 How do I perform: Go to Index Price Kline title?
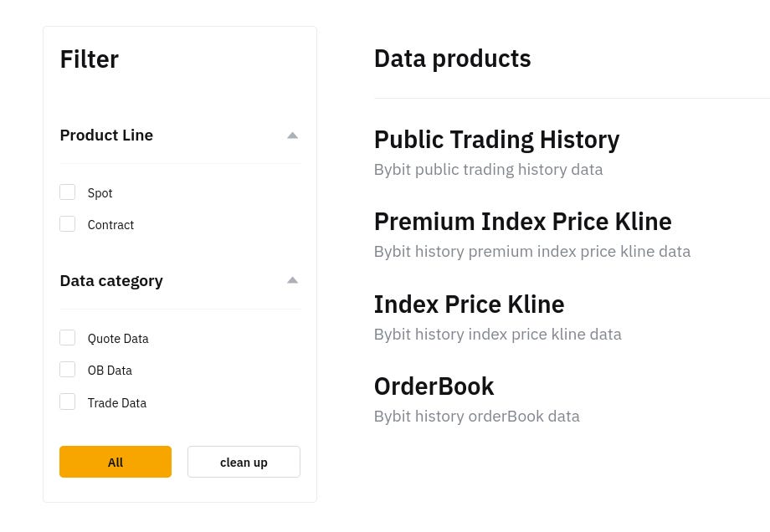pos(469,304)
